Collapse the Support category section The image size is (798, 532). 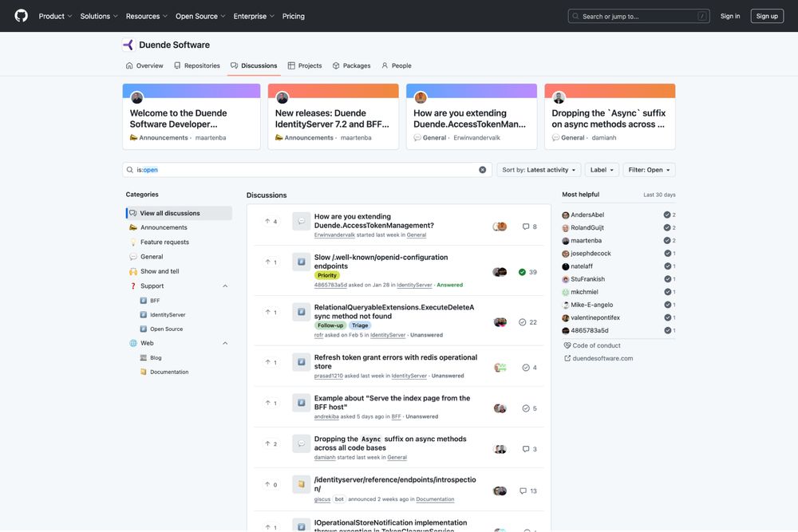225,286
